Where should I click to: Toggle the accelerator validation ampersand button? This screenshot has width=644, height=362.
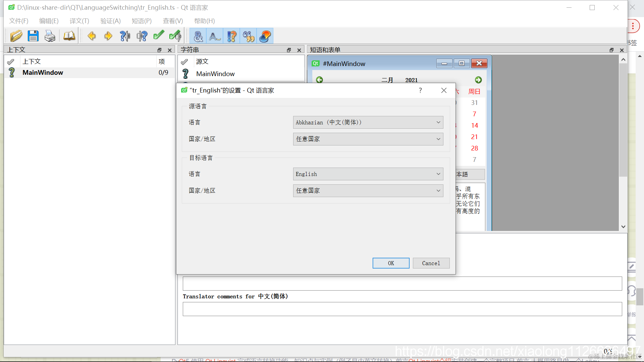click(198, 36)
